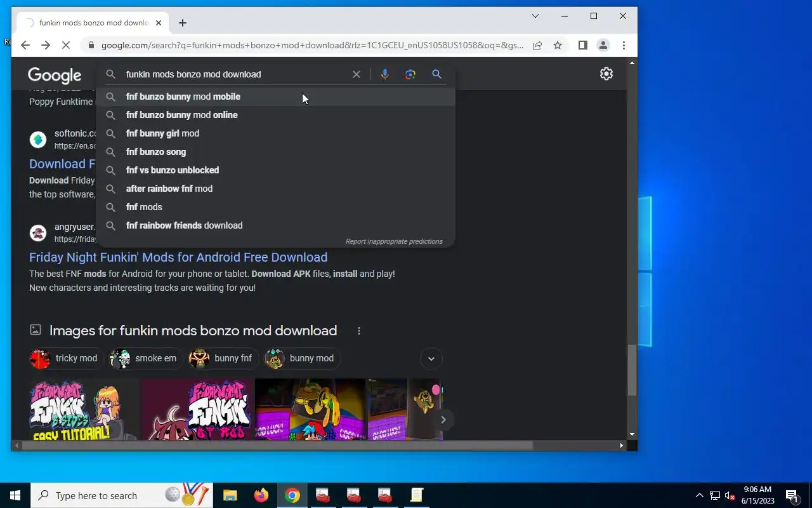812x508 pixels.
Task: Filter images by smoke em chip
Action: tap(147, 358)
